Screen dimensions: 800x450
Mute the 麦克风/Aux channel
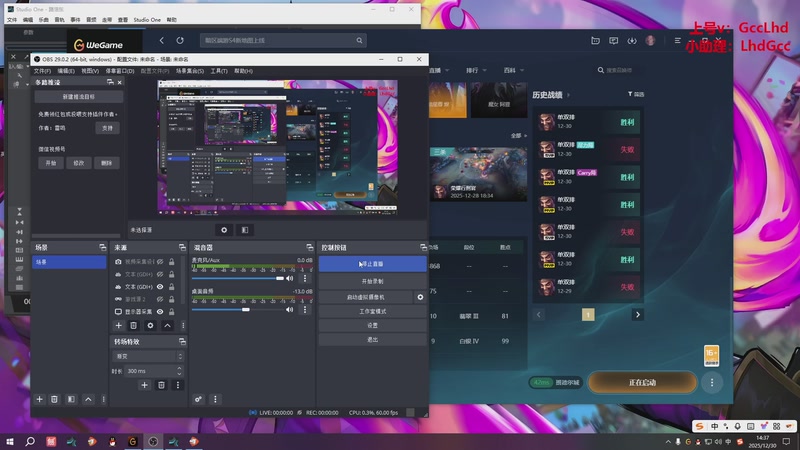[290, 279]
